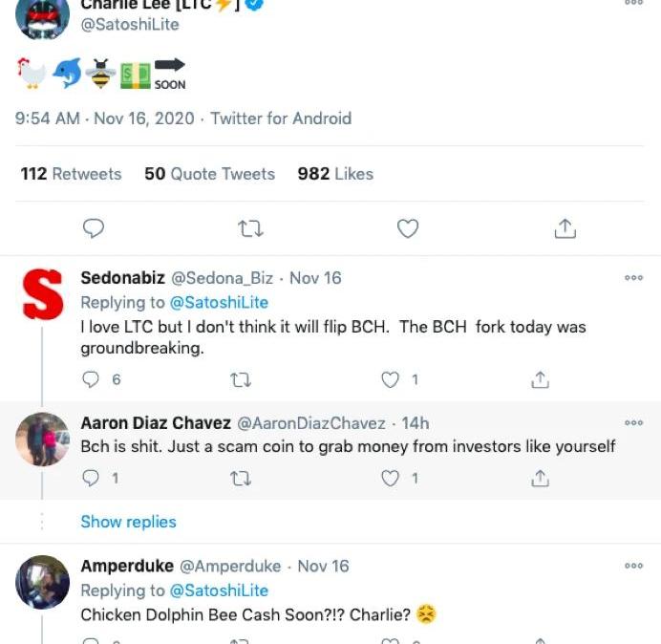The width and height of the screenshot is (661, 644).
Task: Share Sedonabiz's comment
Action: pos(540,379)
